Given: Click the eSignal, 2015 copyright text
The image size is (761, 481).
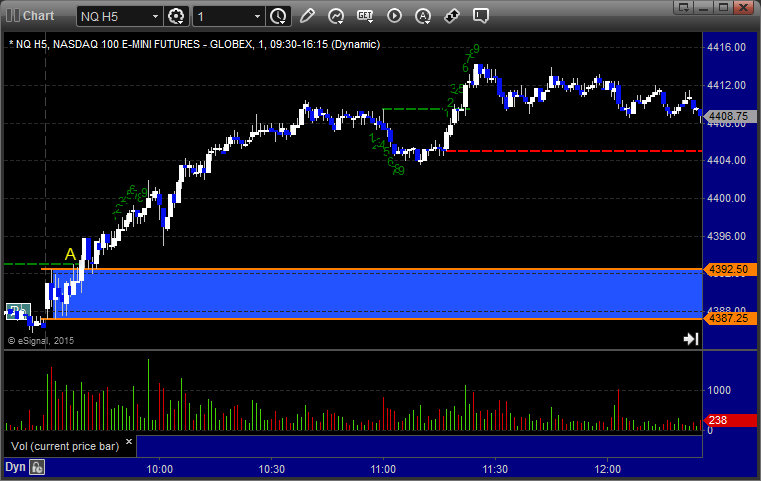Looking at the screenshot, I should pyautogui.click(x=41, y=341).
